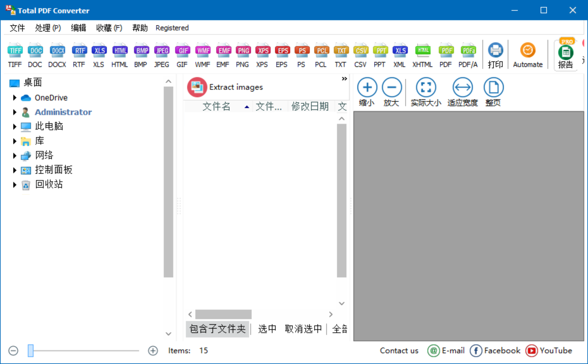Expand the Administrator folder node
Screen dimensions: 588x364
(15, 112)
